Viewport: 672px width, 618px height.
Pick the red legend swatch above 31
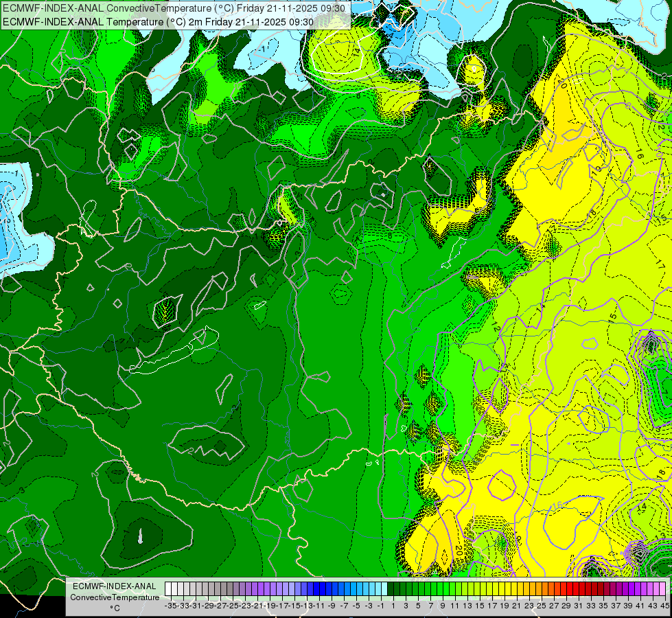tap(576, 589)
